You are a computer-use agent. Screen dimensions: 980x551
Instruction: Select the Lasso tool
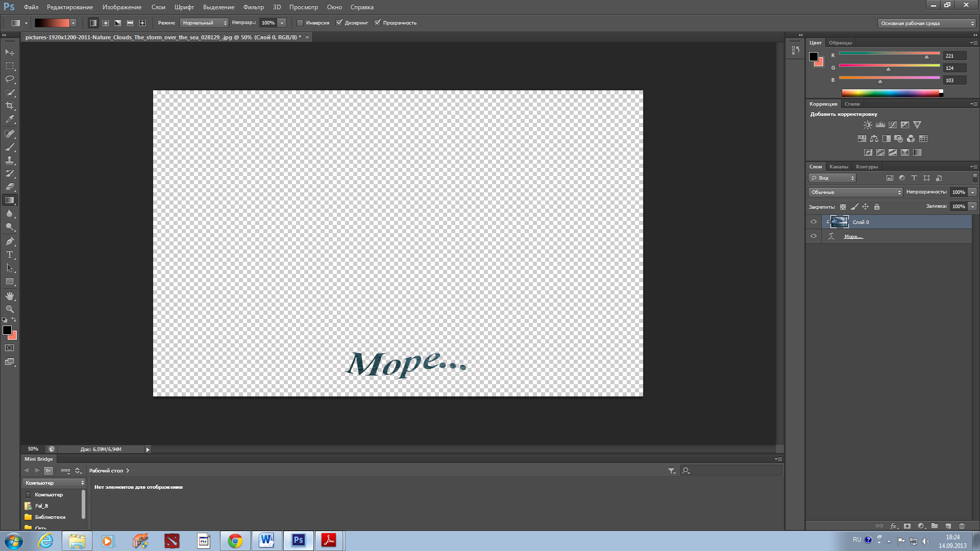tap(10, 79)
